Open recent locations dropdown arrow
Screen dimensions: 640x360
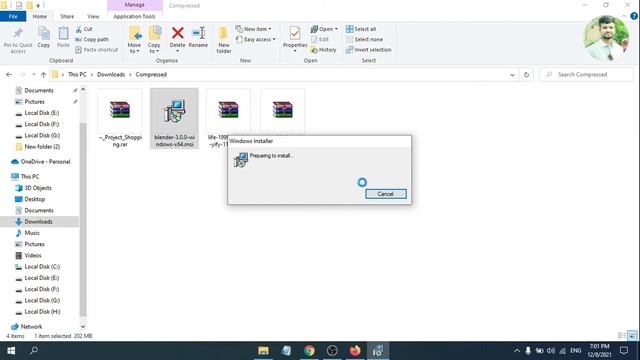pyautogui.click(x=33, y=75)
